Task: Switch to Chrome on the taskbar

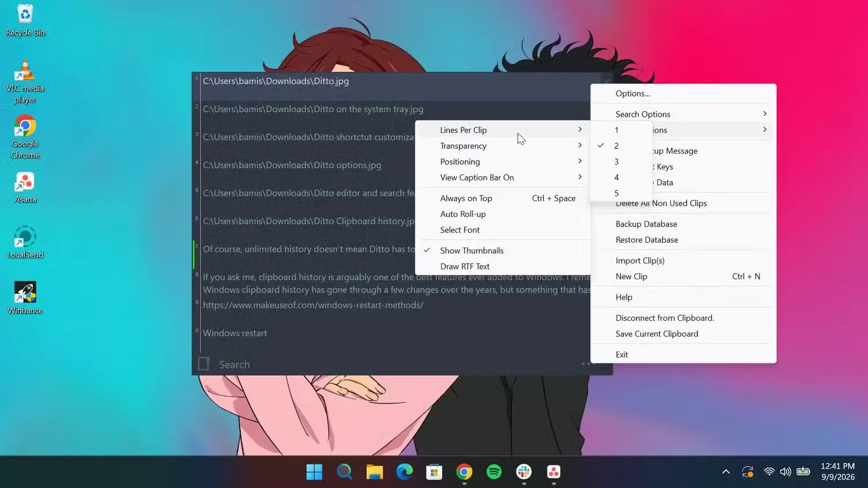Action: pos(464,472)
